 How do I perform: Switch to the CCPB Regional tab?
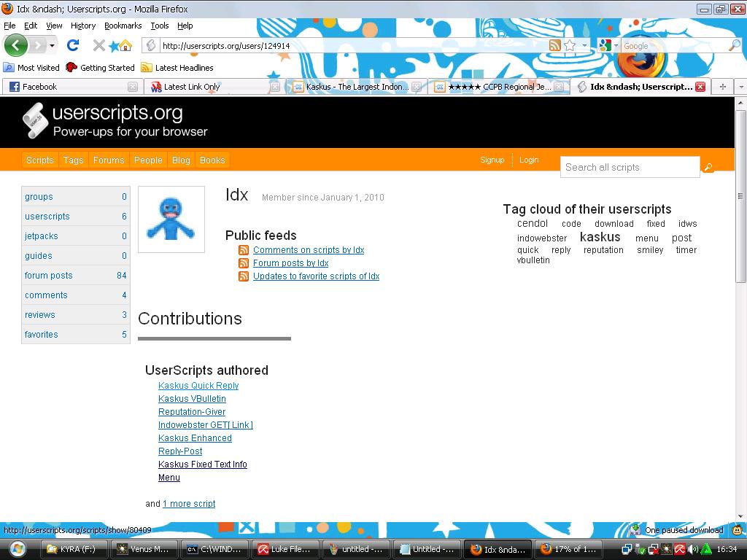[x=499, y=87]
